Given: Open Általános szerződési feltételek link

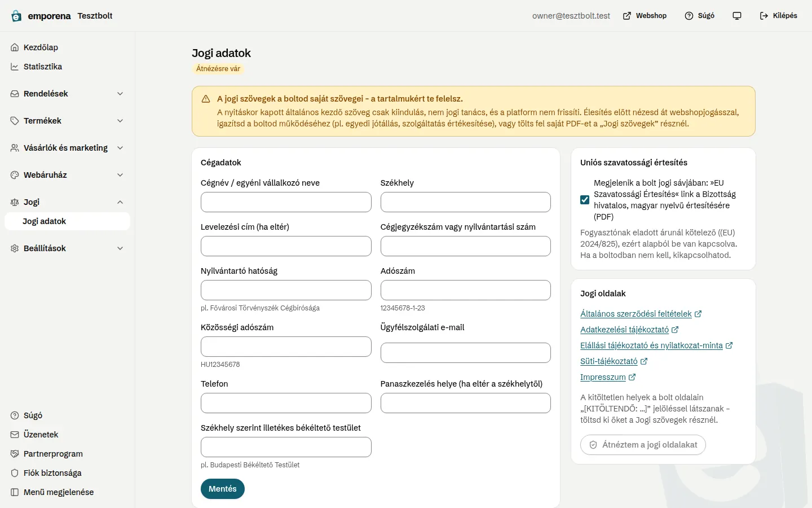Looking at the screenshot, I should coord(636,314).
